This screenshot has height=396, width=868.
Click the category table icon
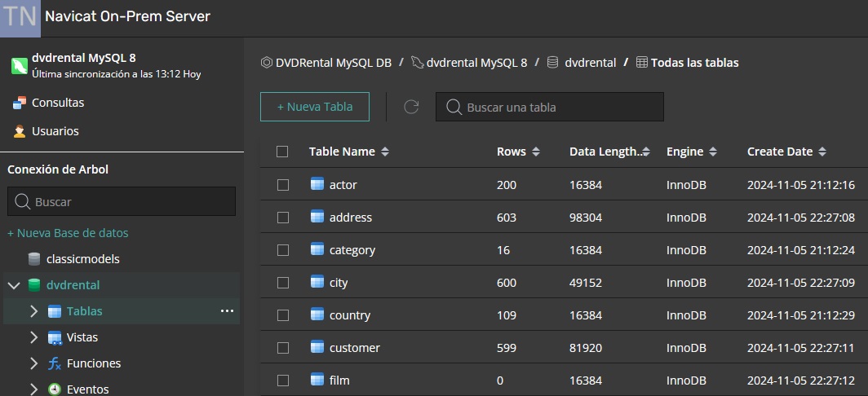point(317,249)
